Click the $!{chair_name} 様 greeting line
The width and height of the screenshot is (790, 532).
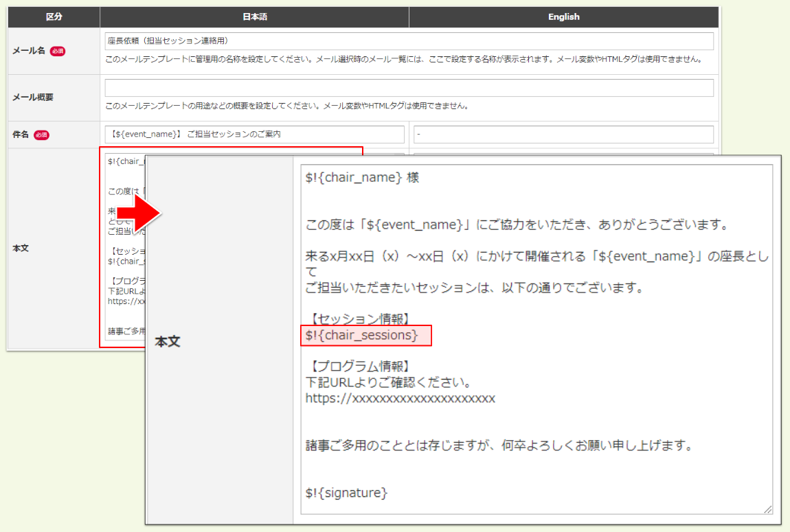coord(362,178)
